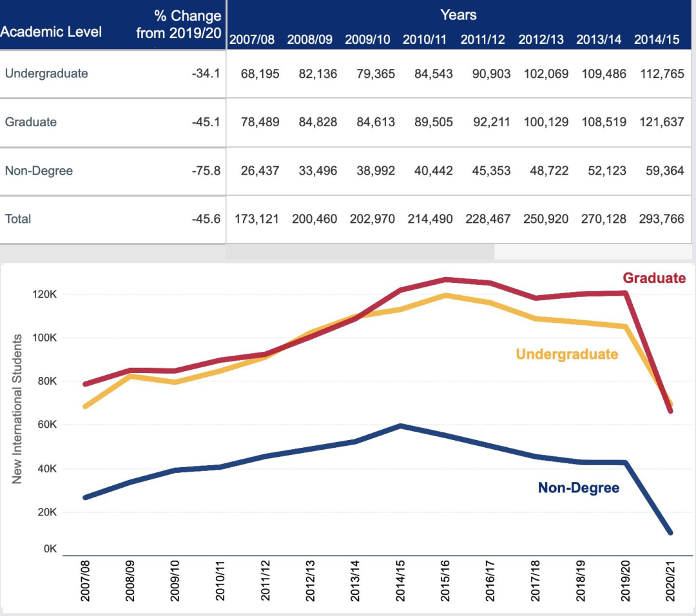Select the 0K y-axis label
Viewport: 696px width, 616px height.
pyautogui.click(x=50, y=549)
